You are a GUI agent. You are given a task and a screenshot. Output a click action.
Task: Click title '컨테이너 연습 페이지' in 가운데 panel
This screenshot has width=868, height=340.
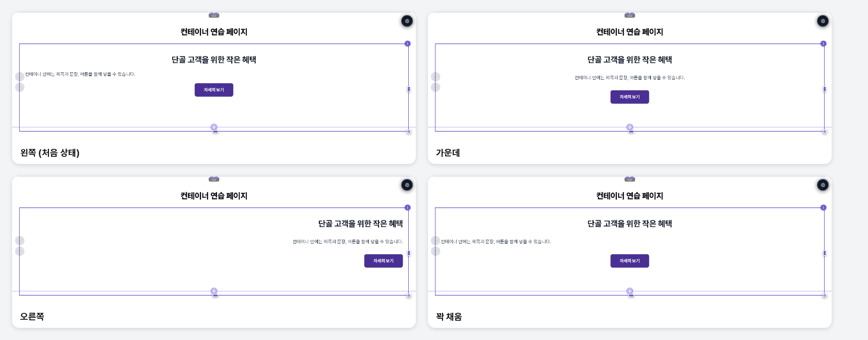630,32
